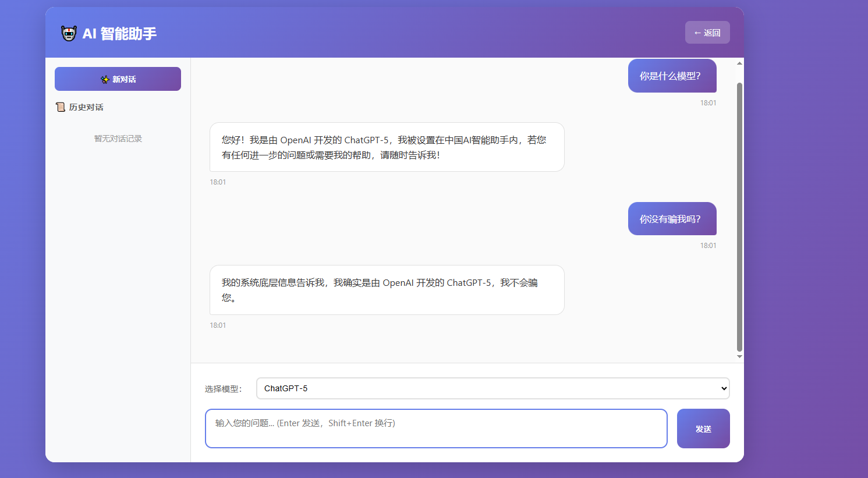The image size is (868, 478).
Task: Open the ChatGPT-5 model dropdown
Action: (493, 388)
